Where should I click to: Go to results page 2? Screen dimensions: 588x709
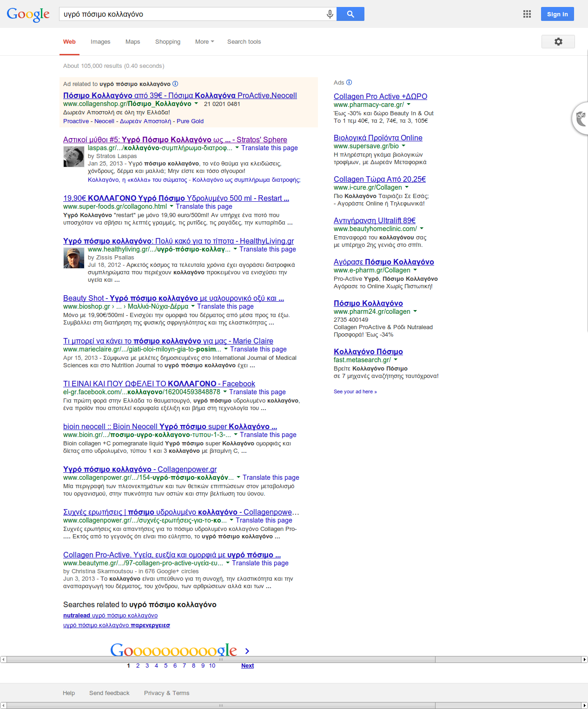point(138,665)
